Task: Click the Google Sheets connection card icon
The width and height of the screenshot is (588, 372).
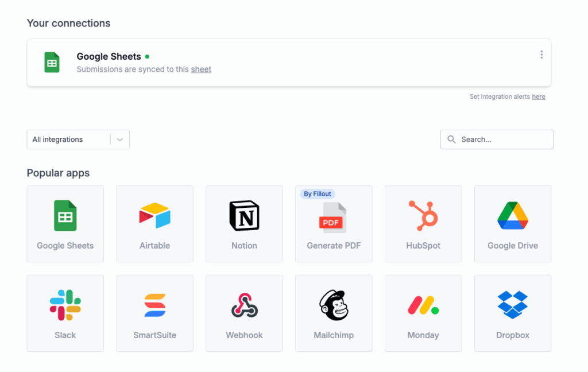Action: 52,63
